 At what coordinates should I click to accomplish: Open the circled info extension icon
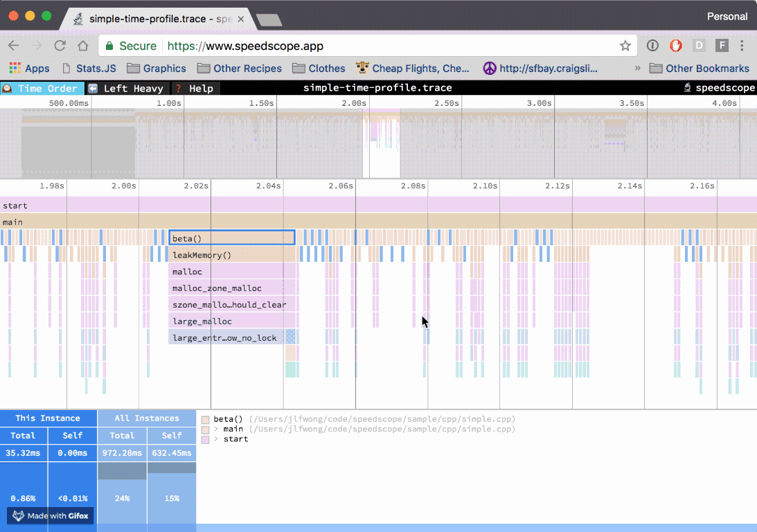point(652,46)
